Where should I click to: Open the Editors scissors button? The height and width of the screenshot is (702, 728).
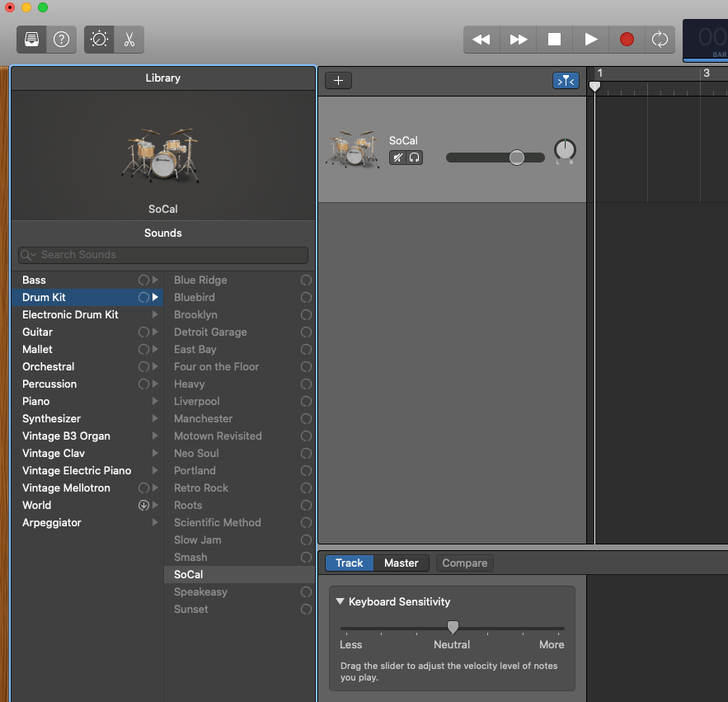pos(129,40)
